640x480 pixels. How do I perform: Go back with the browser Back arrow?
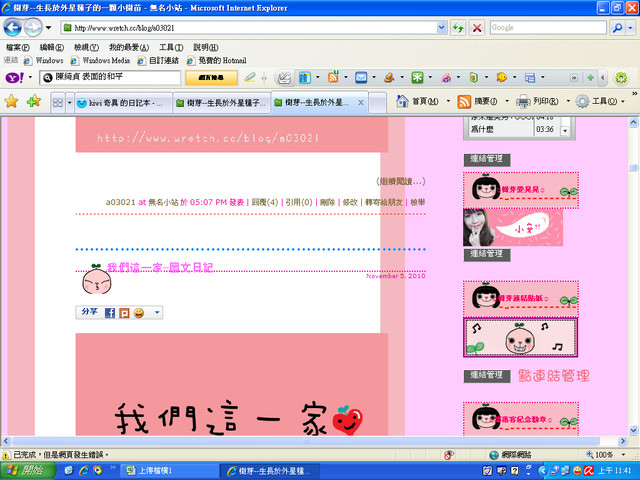pos(12,28)
